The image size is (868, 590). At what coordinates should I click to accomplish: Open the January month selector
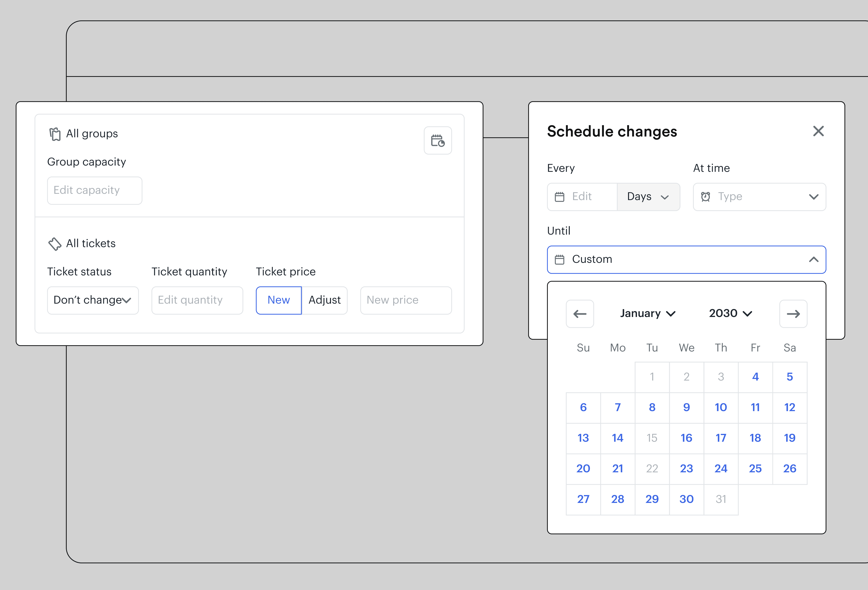pyautogui.click(x=647, y=313)
